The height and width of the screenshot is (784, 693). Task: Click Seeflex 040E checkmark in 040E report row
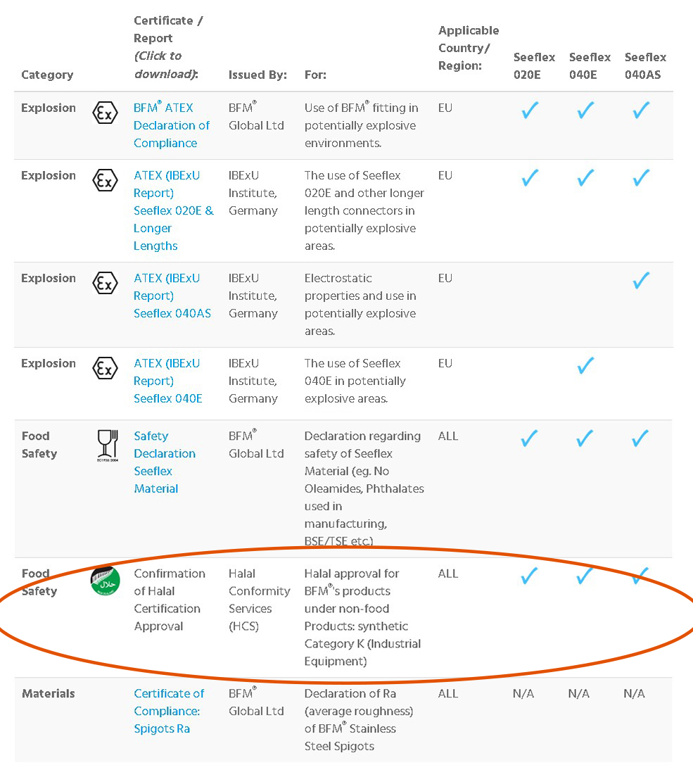[585, 366]
